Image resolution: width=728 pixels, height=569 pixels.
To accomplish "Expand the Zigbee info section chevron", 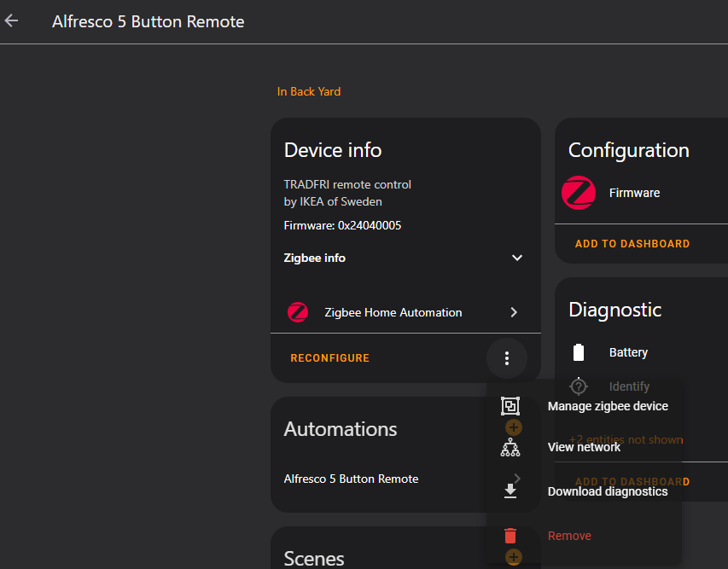I will click(x=516, y=258).
